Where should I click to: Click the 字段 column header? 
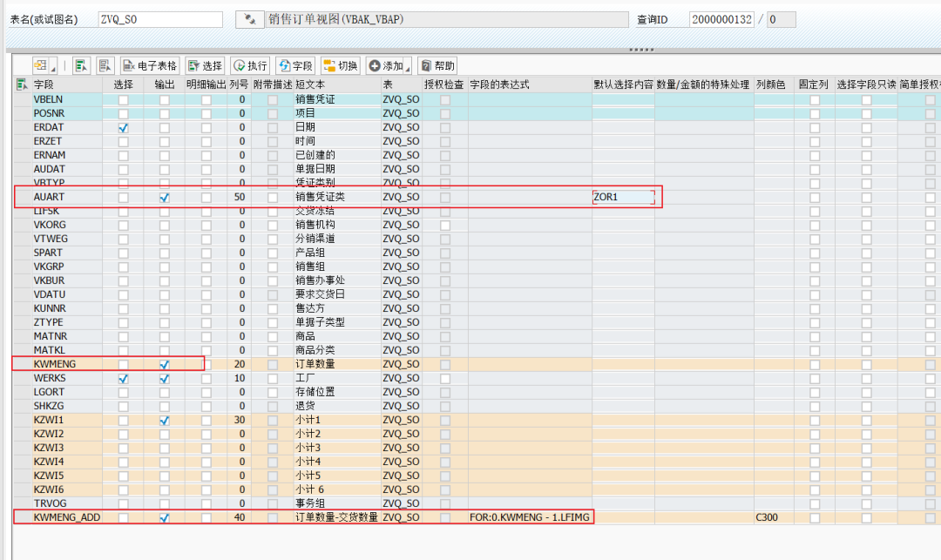66,84
